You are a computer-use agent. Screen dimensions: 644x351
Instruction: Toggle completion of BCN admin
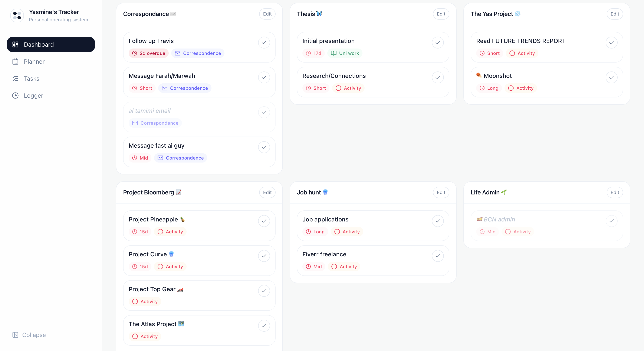611,221
